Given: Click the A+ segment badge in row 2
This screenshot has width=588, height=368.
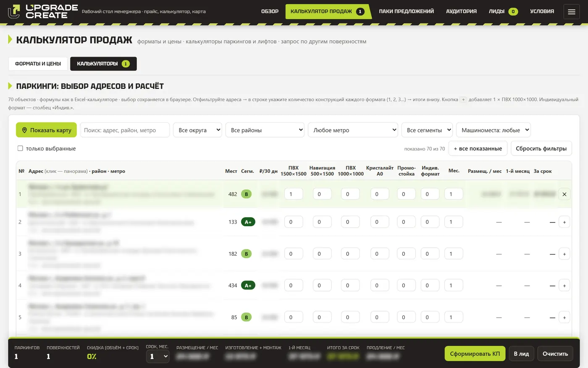Looking at the screenshot, I should pos(248,222).
